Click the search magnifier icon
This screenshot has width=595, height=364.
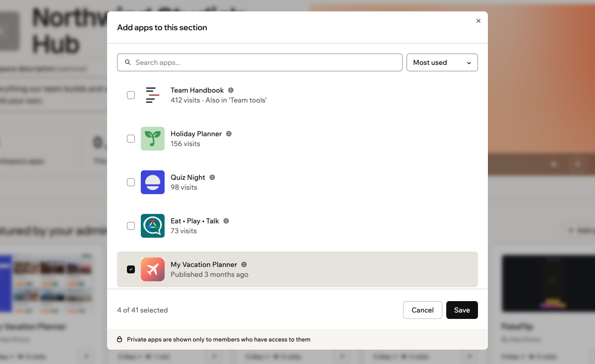pos(128,62)
